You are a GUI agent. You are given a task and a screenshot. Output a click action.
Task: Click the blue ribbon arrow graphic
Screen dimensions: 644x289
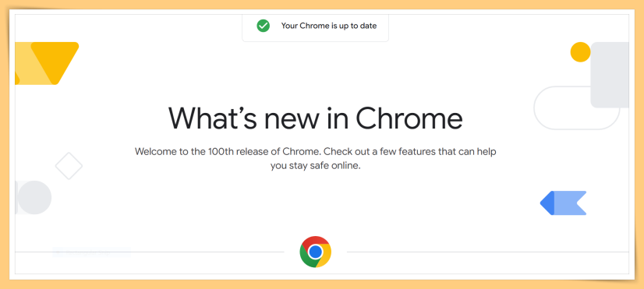(x=563, y=203)
